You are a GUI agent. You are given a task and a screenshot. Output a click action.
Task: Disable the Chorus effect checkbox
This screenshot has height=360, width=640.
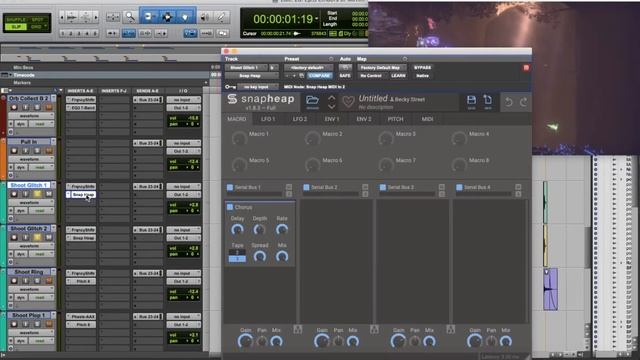[x=230, y=207]
